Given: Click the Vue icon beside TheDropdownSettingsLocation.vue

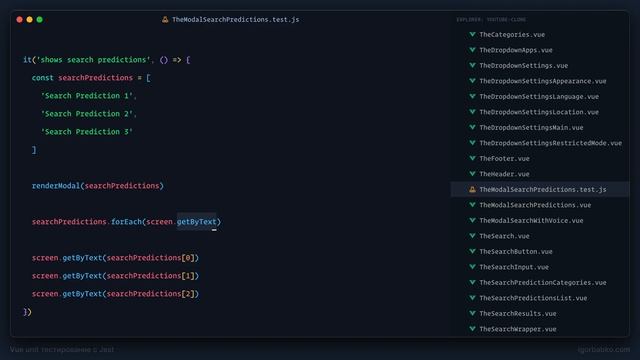Looking at the screenshot, I should coord(472,112).
